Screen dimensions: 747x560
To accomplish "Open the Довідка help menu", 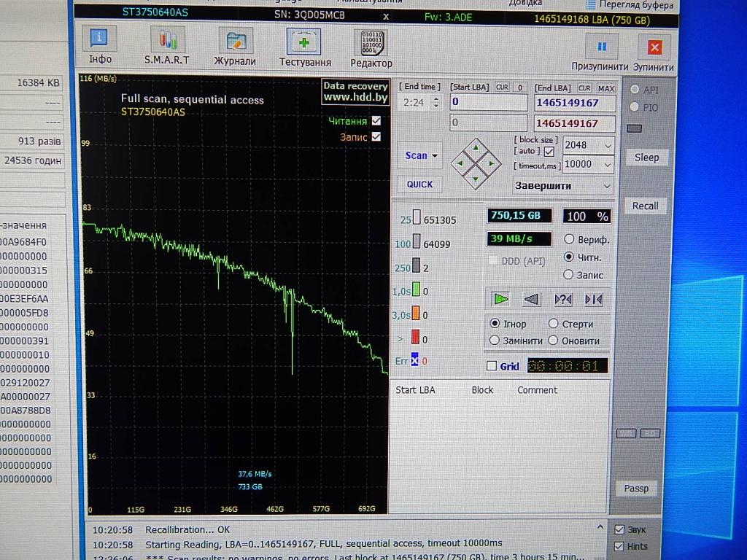I will point(525,3).
